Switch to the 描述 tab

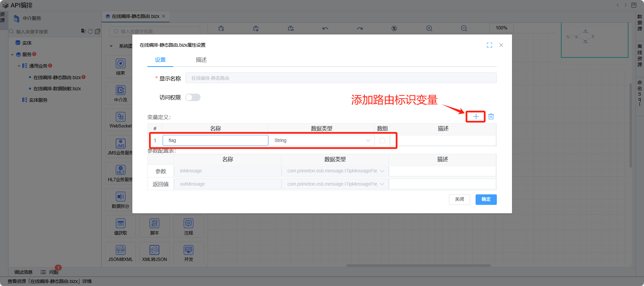pos(201,60)
